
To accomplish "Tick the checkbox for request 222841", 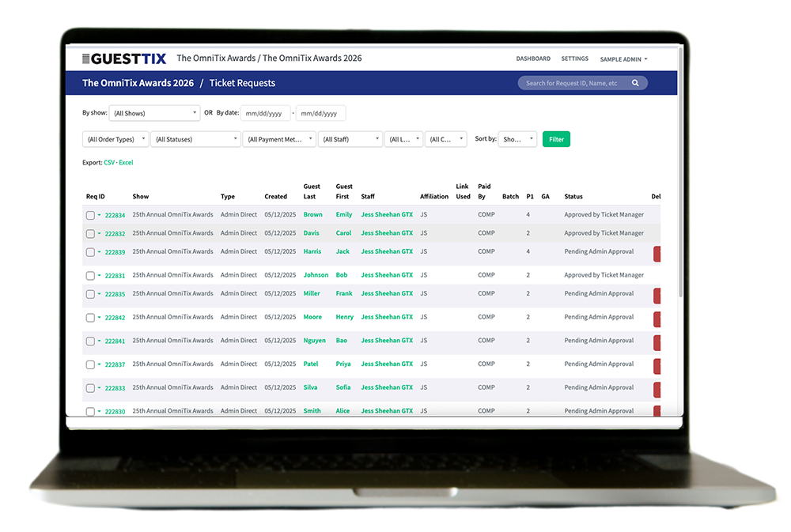I will point(90,341).
